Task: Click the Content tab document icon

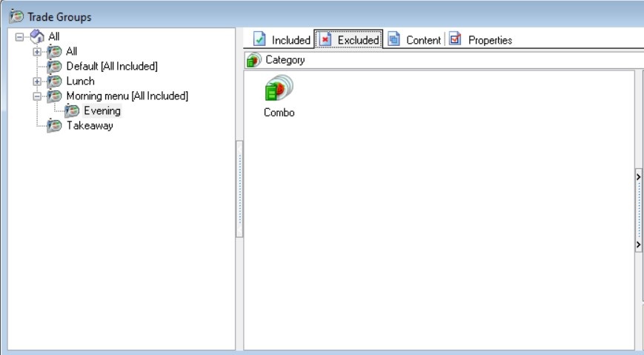Action: click(394, 39)
